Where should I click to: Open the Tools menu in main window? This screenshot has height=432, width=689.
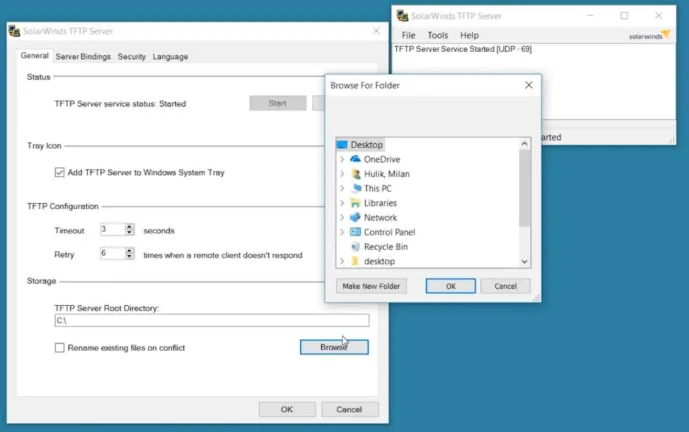(438, 35)
